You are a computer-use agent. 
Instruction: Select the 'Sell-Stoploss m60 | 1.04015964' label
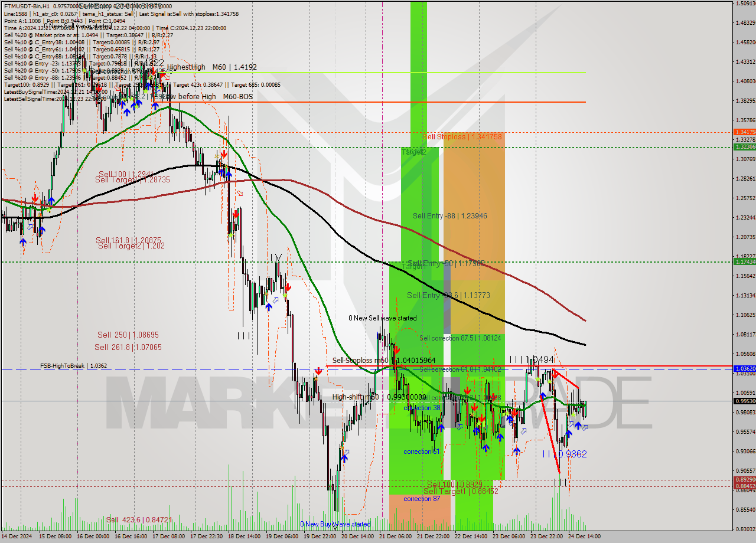(384, 360)
